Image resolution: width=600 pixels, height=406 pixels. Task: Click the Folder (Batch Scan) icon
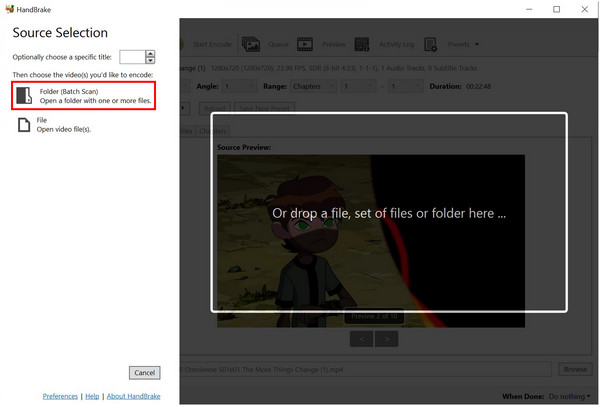(x=23, y=97)
